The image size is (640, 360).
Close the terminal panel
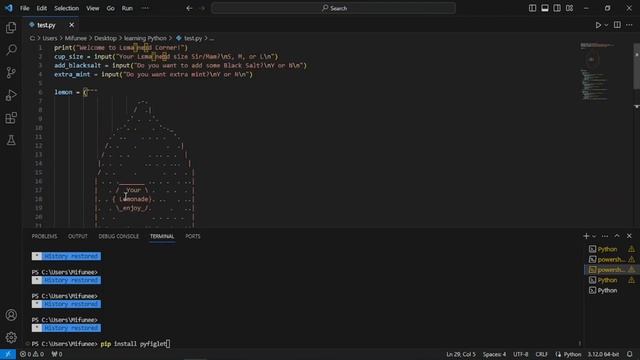click(629, 236)
